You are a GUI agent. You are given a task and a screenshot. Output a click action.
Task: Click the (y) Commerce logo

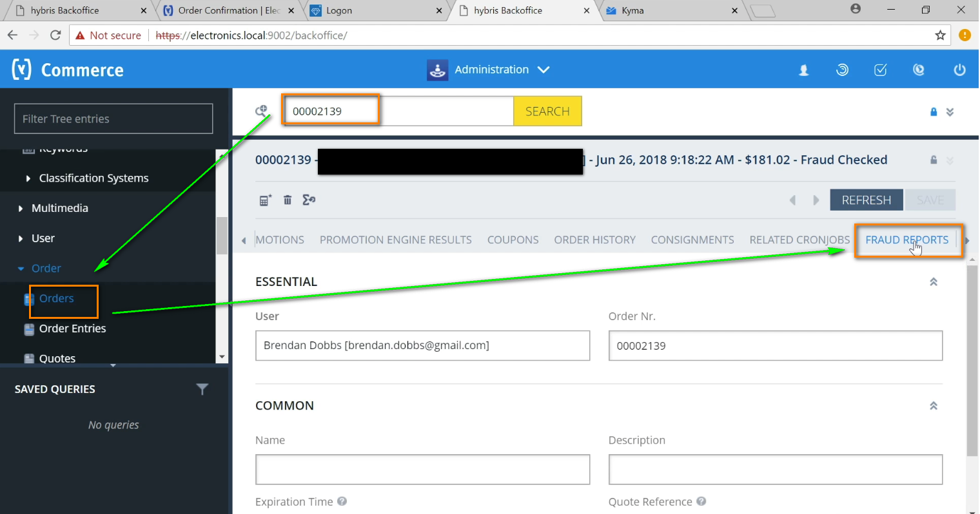point(68,70)
